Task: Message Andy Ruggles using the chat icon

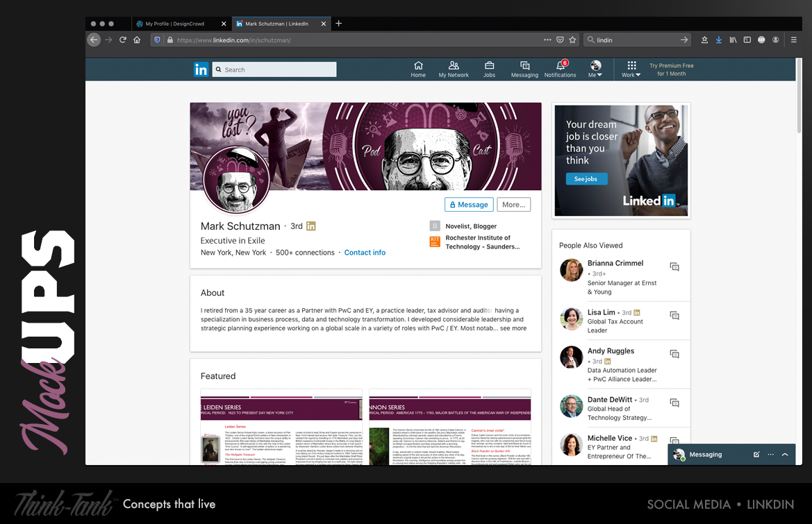Action: coord(674,355)
